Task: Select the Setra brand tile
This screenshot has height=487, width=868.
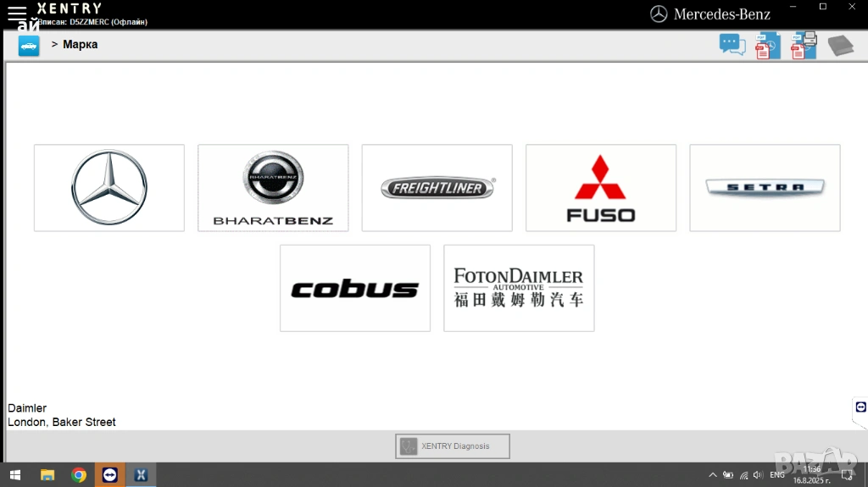Action: pyautogui.click(x=765, y=188)
